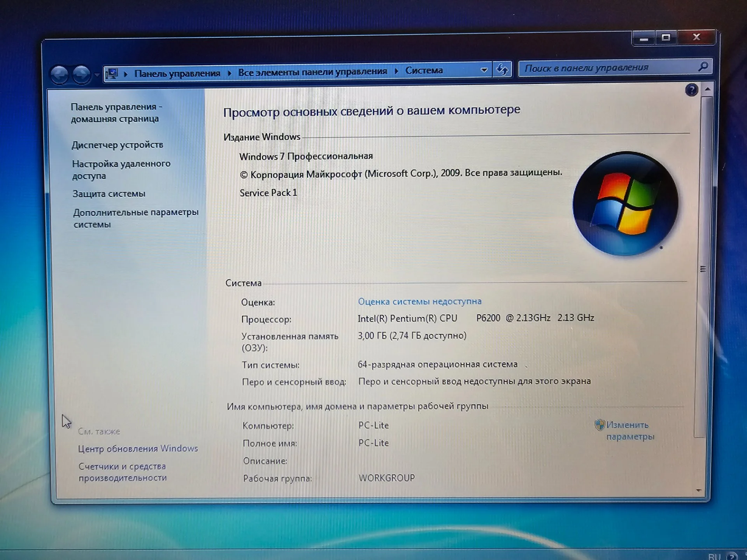The image size is (747, 560).
Task: Open 'Панель управления - домашняя страница' link
Action: 116,113
